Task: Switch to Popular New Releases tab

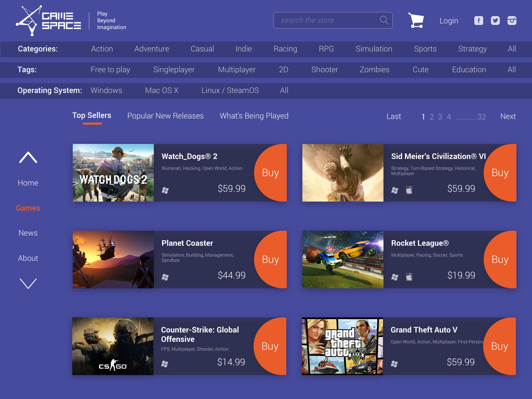Action: pyautogui.click(x=165, y=116)
